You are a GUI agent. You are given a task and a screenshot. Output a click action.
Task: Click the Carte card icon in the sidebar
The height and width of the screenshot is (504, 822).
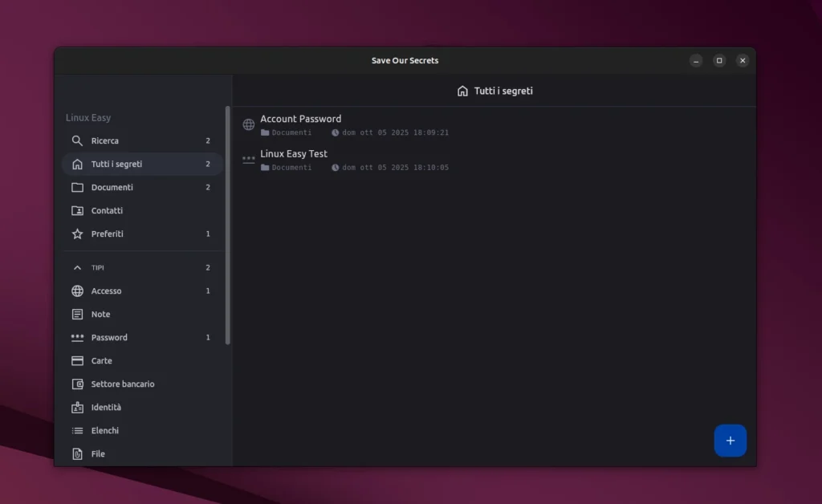78,360
